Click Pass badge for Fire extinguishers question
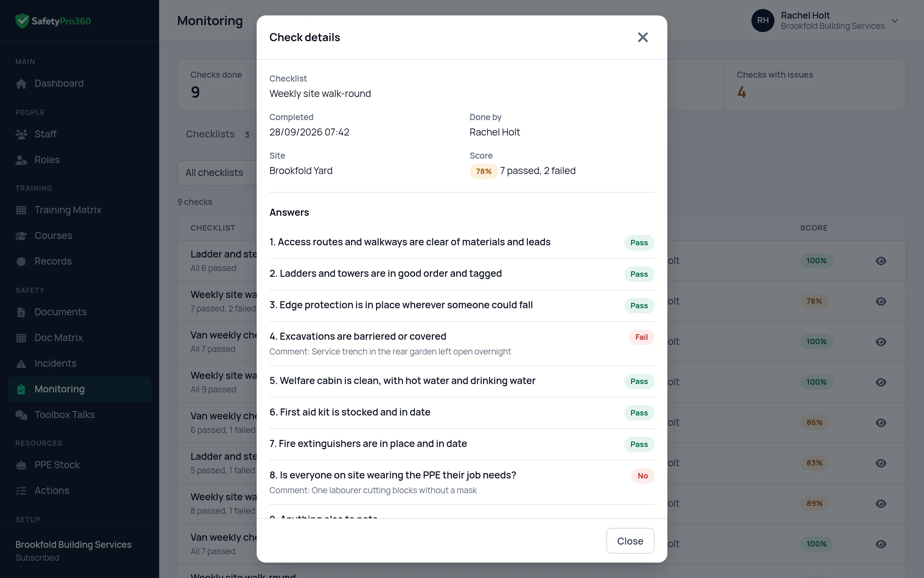This screenshot has width=924, height=578. point(639,444)
